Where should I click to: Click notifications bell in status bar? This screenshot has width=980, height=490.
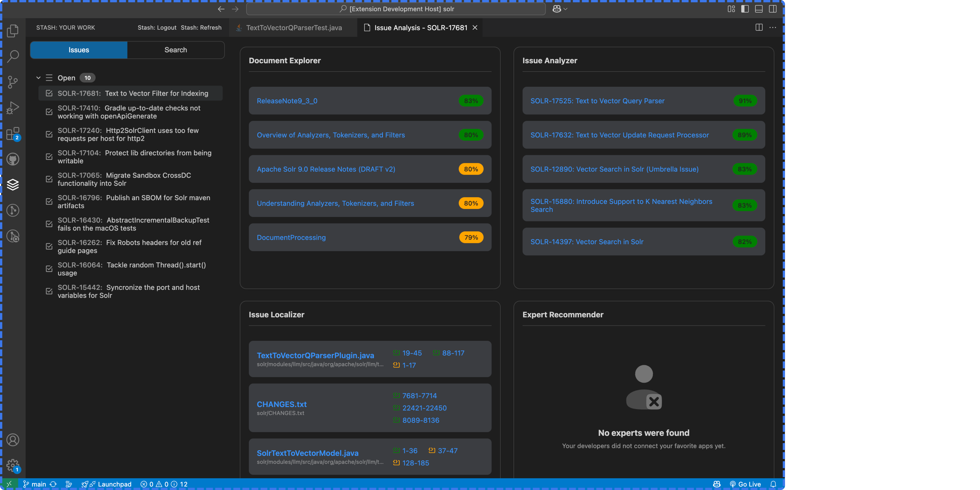773,484
